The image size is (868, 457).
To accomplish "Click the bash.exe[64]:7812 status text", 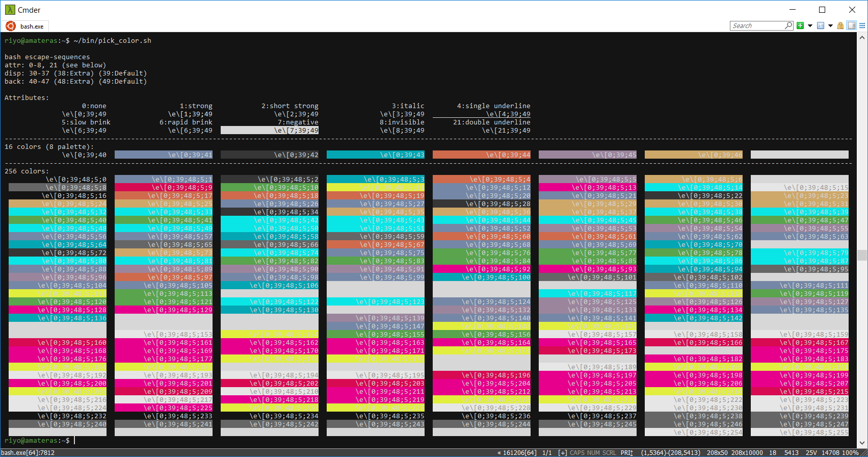I will (x=28, y=453).
